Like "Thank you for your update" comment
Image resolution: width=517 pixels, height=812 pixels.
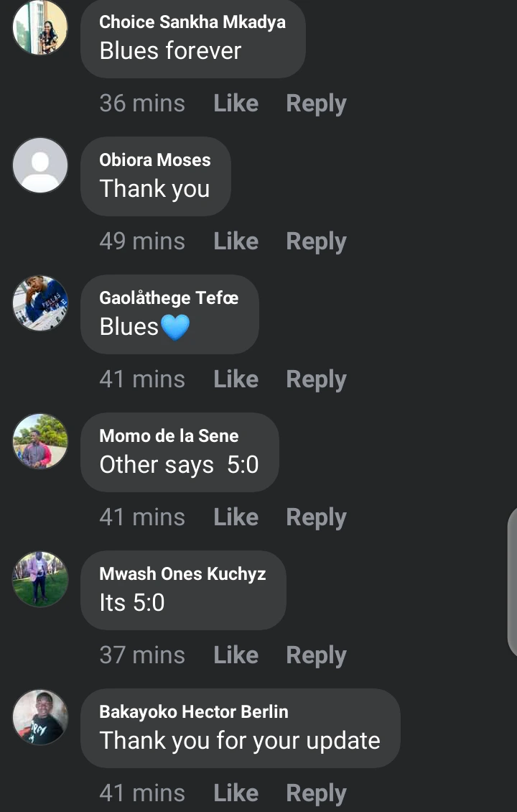(236, 793)
